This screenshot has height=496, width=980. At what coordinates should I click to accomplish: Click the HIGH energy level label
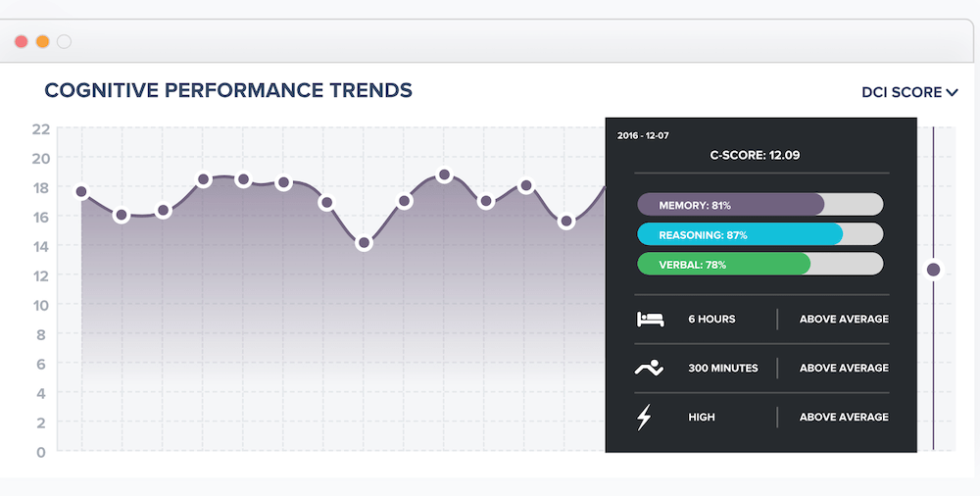coord(702,418)
